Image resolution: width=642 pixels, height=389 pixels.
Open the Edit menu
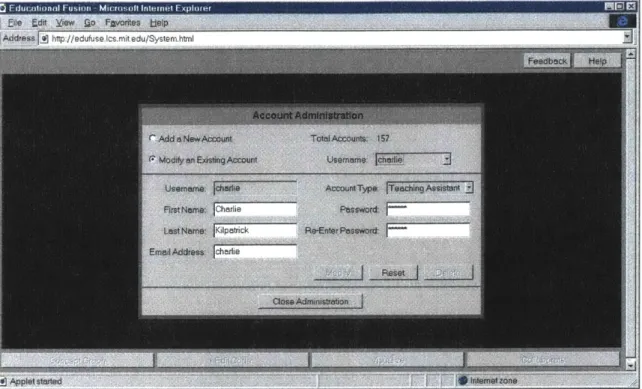pyautogui.click(x=39, y=23)
